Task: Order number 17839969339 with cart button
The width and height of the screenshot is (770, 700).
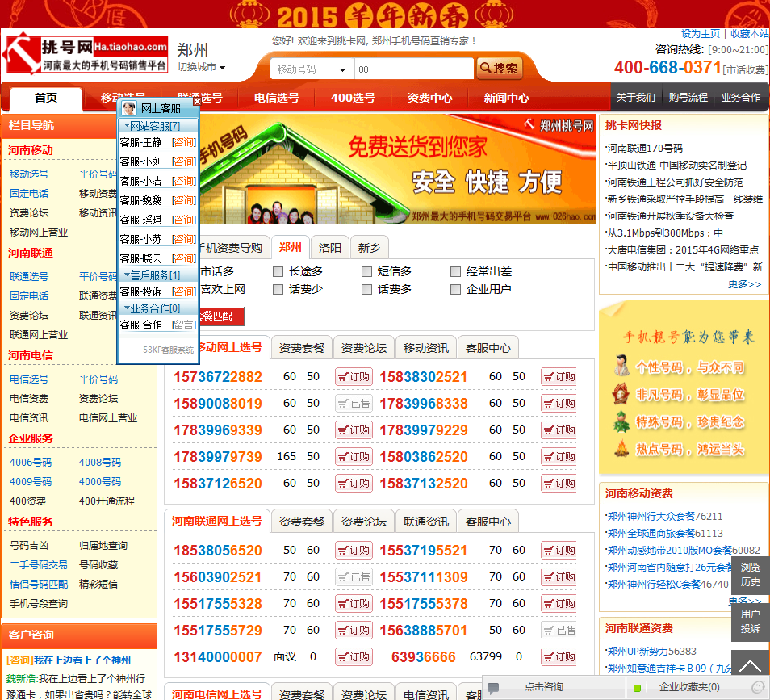Action: pyautogui.click(x=354, y=430)
